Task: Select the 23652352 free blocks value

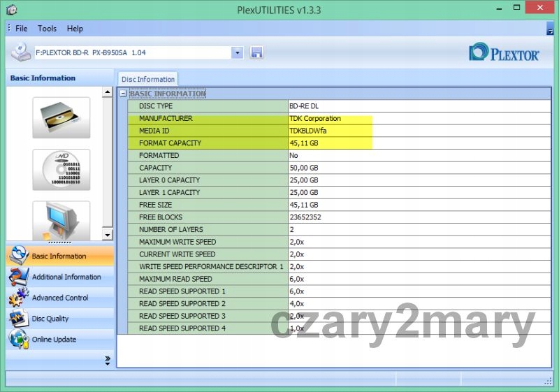Action: pyautogui.click(x=305, y=217)
